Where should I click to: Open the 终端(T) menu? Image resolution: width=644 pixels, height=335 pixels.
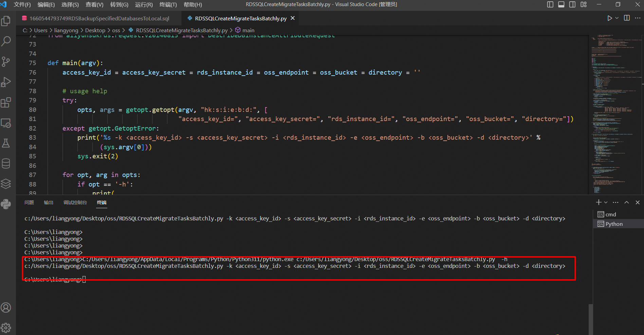pyautogui.click(x=168, y=4)
